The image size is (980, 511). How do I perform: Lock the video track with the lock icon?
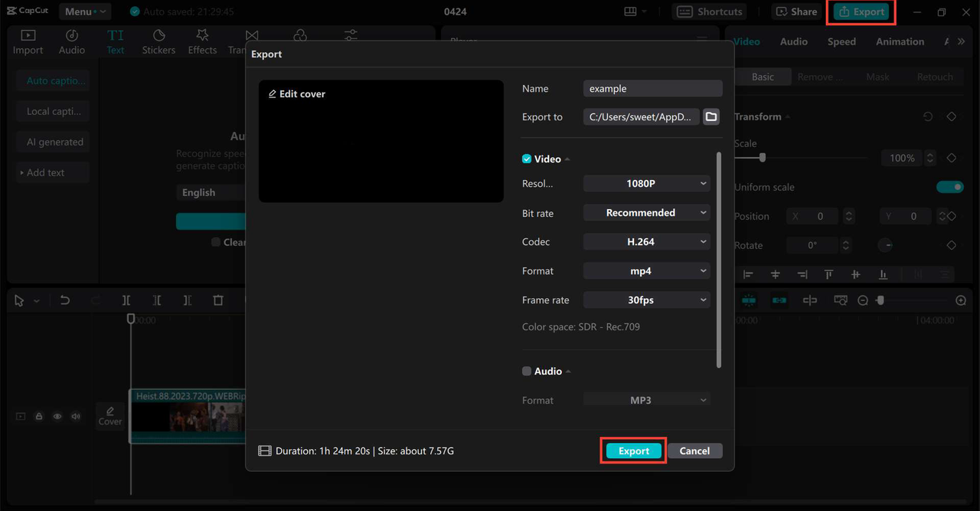39,416
